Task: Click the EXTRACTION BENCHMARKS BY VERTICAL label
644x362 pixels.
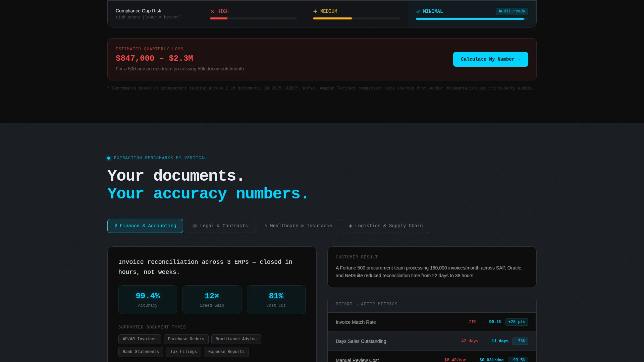Action: (160, 158)
